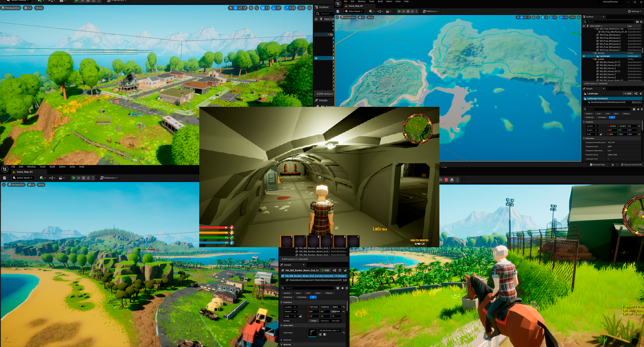Click the Edit in C++ link

coord(636,102)
